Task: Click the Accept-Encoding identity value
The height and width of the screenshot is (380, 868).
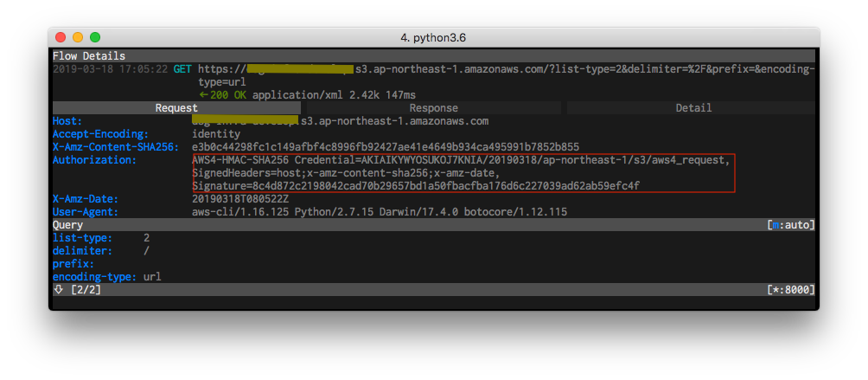Action: coord(215,134)
